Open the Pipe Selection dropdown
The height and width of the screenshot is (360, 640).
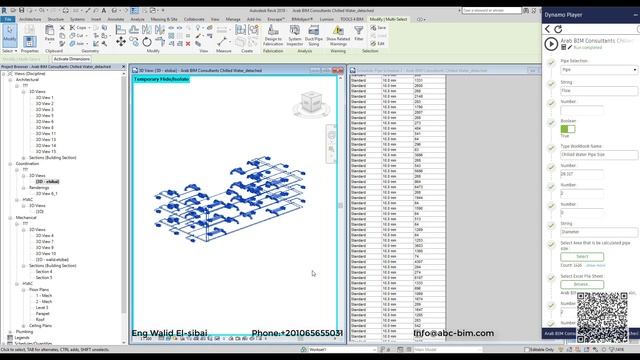599,70
